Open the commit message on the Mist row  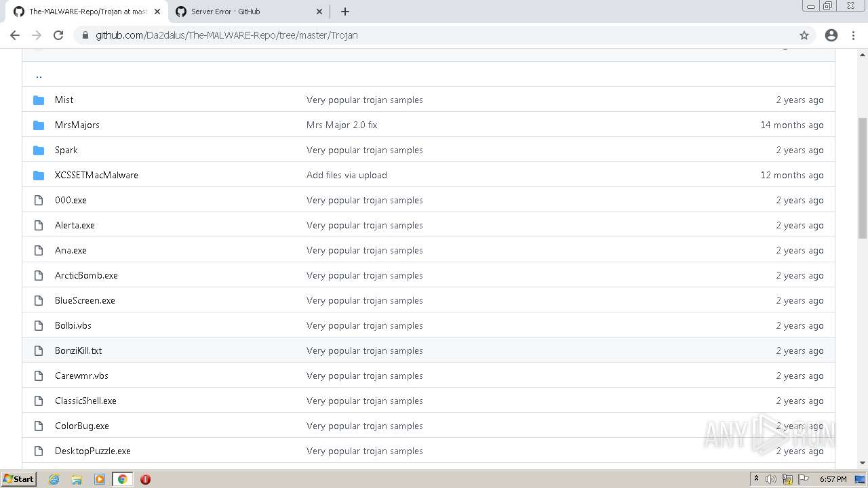click(x=365, y=100)
